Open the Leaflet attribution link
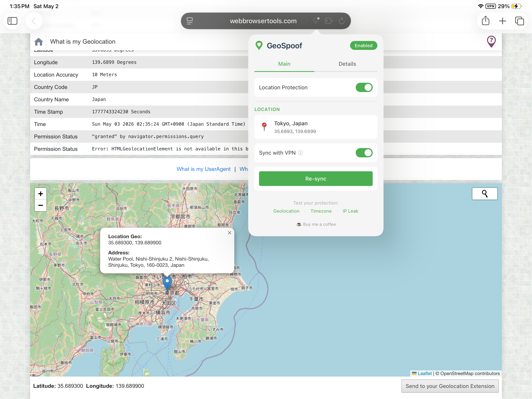This screenshot has width=532, height=399. (425, 373)
